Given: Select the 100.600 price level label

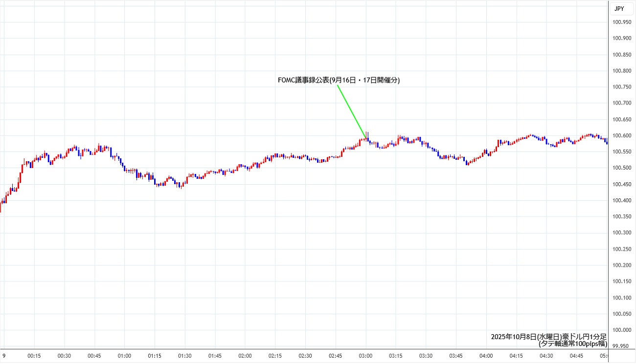Looking at the screenshot, I should tap(622, 135).
